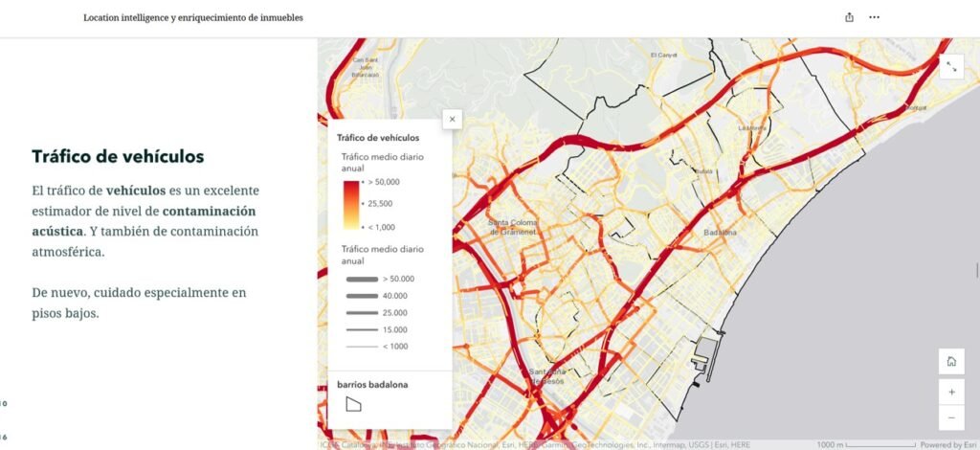Click the traffic color gradient ramp
Screen dimensions: 980x450
[x=350, y=205]
